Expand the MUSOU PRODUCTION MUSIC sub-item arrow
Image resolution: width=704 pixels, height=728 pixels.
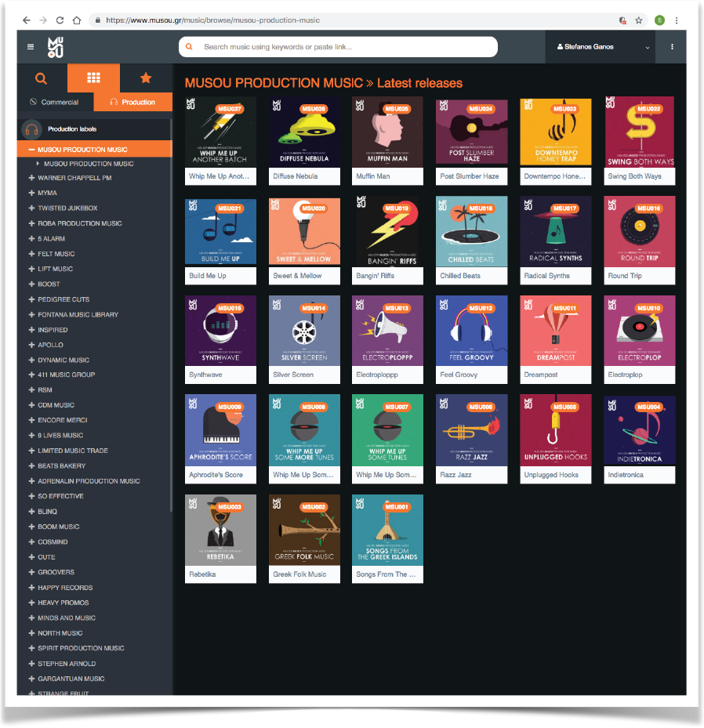coord(38,164)
